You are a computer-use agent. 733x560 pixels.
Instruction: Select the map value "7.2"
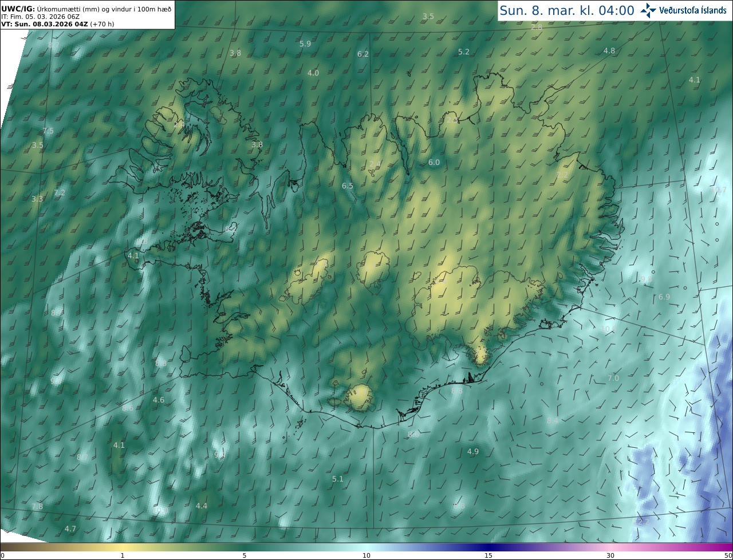60,193
